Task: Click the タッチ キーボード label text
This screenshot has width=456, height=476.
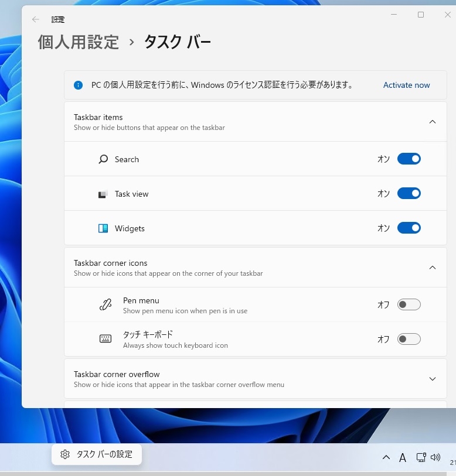Action: point(148,334)
